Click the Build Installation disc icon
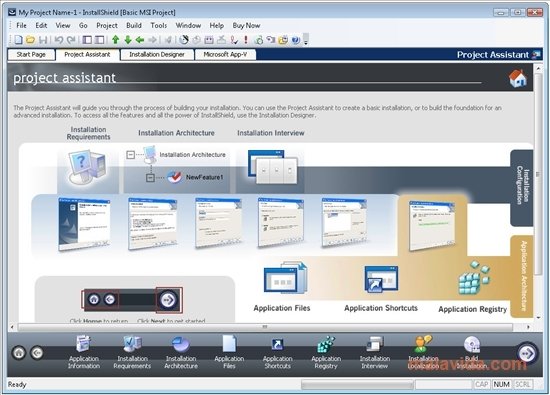550x395 pixels. click(x=472, y=344)
